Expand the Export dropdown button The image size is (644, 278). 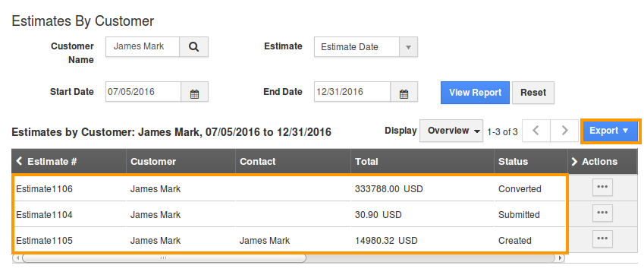point(610,131)
